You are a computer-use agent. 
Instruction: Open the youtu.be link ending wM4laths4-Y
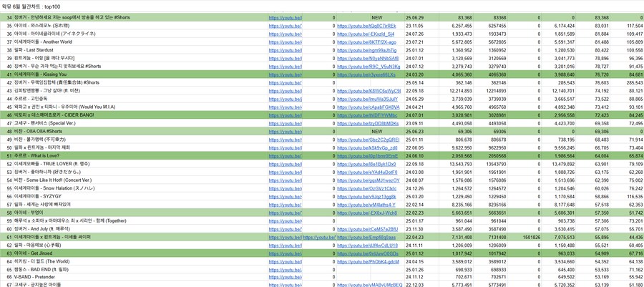[366, 205]
